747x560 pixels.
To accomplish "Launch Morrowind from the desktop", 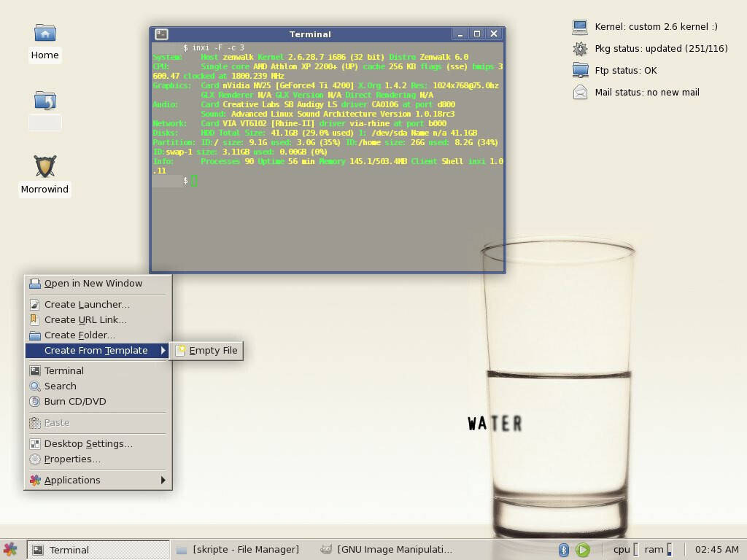I will pos(44,166).
